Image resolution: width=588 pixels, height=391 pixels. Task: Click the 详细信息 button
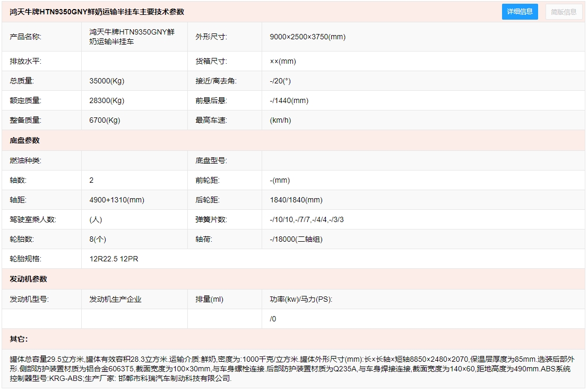click(520, 12)
